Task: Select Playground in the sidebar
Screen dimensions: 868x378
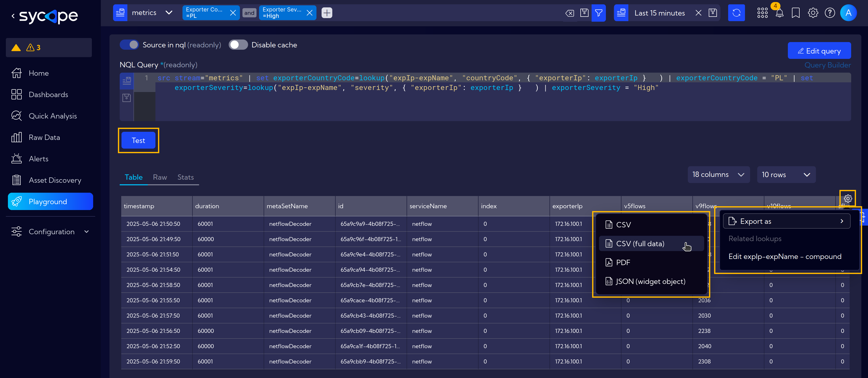Action: click(50, 201)
